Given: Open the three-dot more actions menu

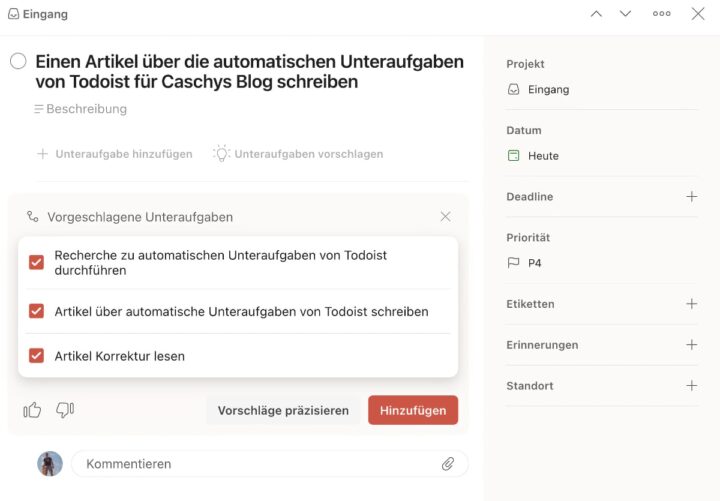Looking at the screenshot, I should pyautogui.click(x=662, y=14).
